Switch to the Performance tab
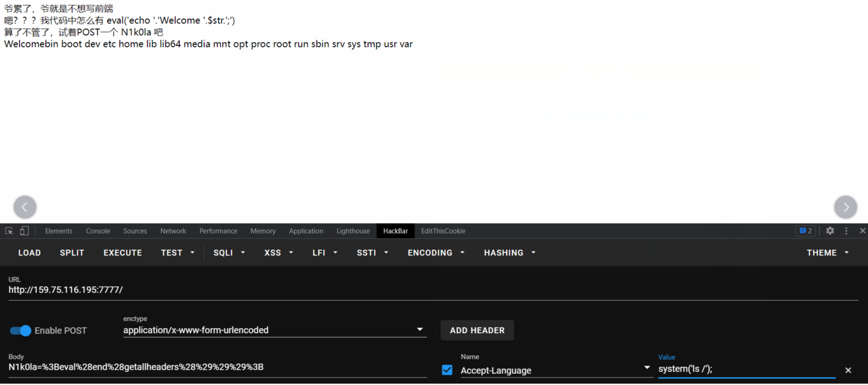 click(x=218, y=231)
